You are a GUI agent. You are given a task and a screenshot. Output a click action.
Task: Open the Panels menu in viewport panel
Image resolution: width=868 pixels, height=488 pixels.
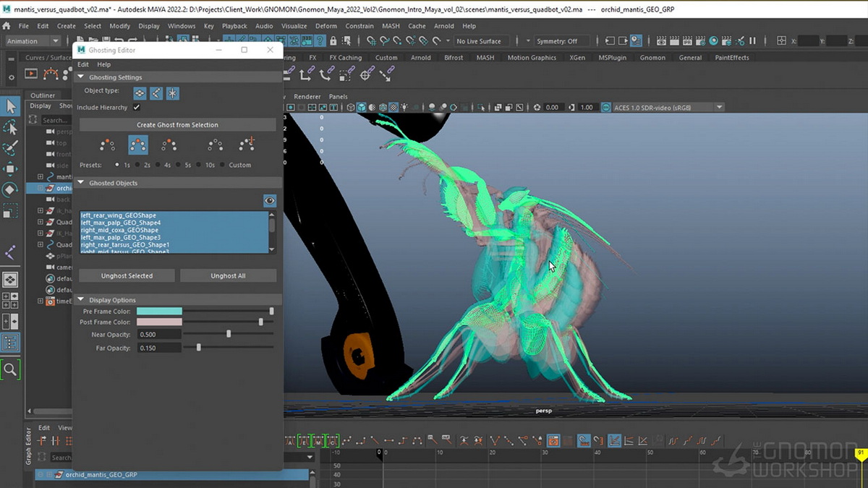(x=338, y=96)
